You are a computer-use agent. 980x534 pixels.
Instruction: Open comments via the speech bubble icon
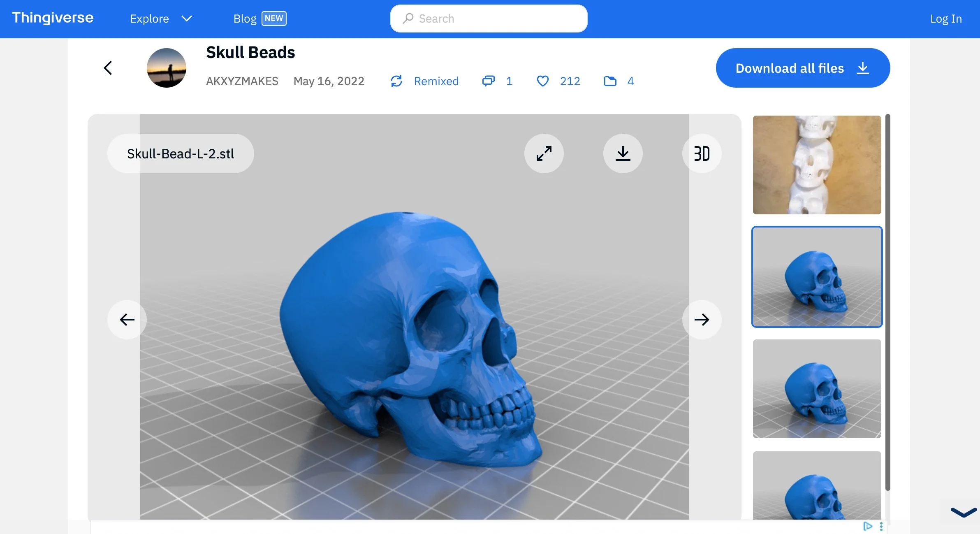[x=488, y=81]
